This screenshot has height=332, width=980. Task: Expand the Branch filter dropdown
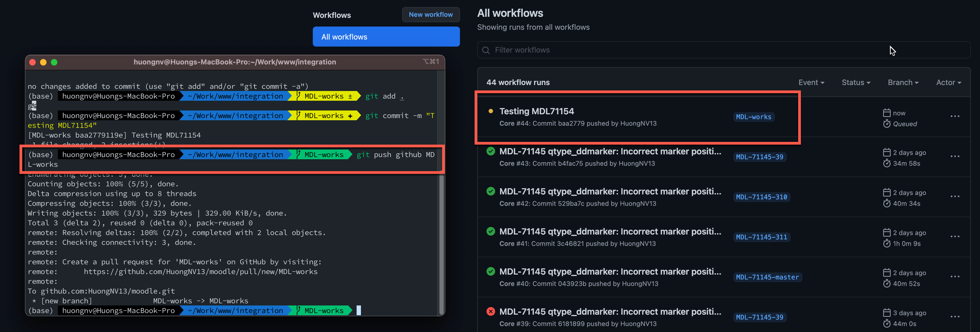point(903,82)
